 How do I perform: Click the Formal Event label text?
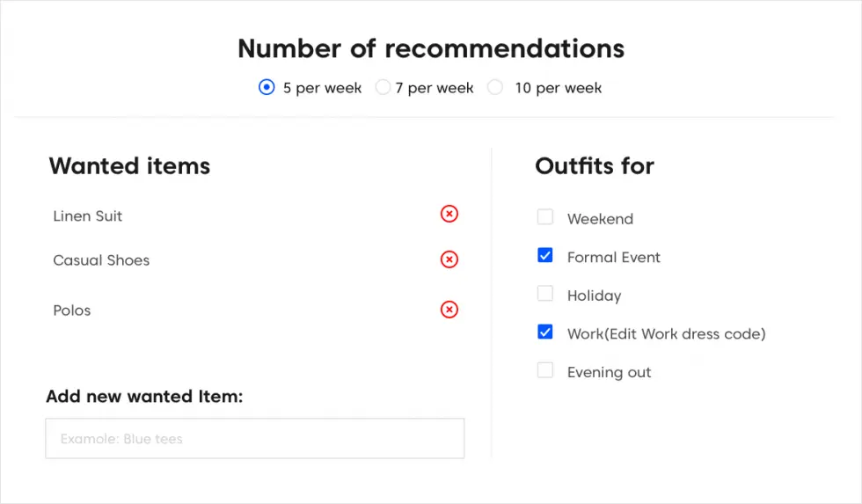[x=613, y=258]
